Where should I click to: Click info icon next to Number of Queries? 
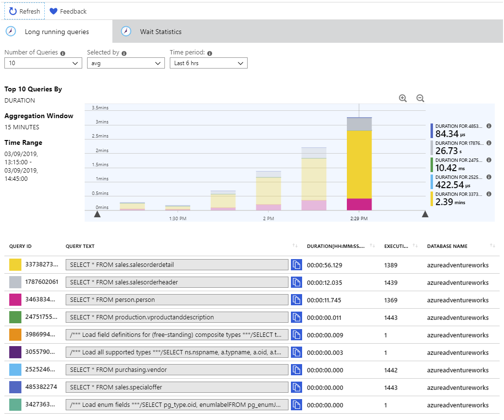pos(63,53)
